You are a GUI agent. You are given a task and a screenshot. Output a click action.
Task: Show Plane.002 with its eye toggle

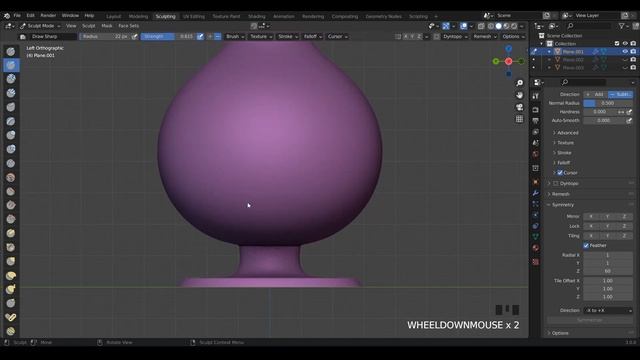(625, 60)
